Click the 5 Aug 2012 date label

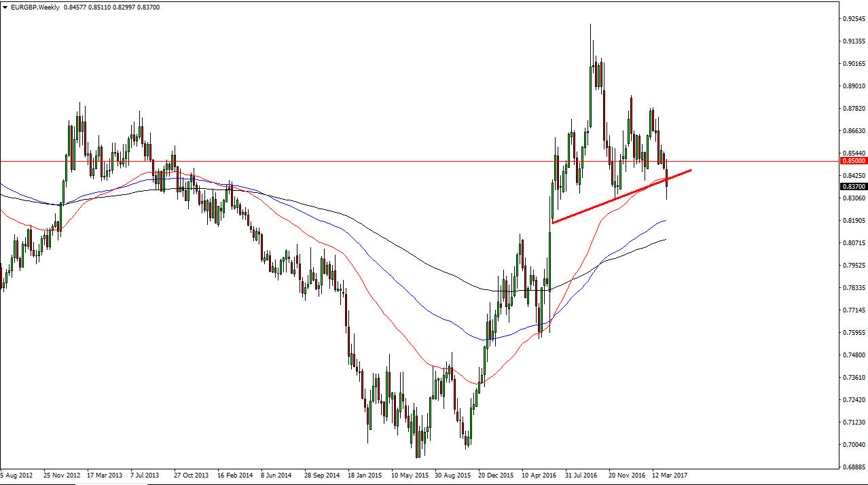pyautogui.click(x=16, y=475)
